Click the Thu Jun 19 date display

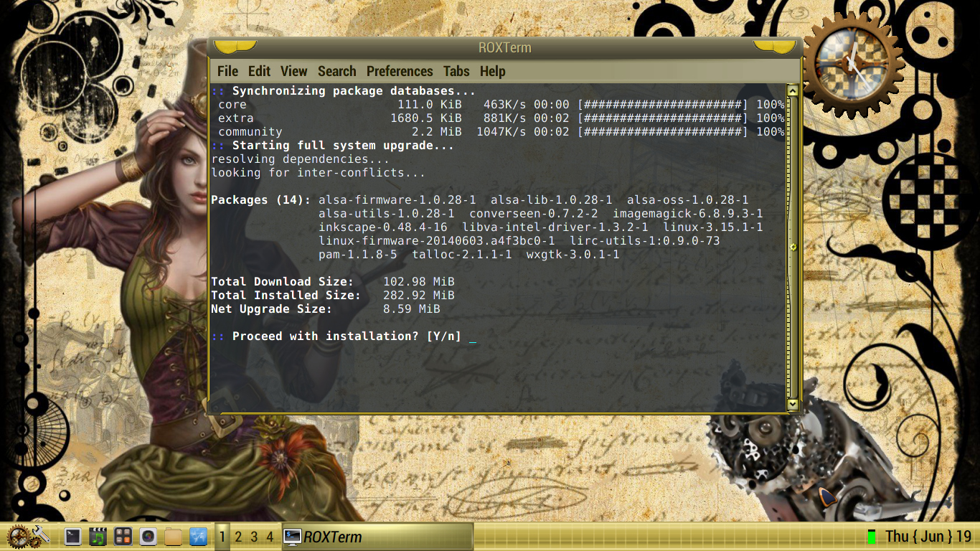[x=928, y=537]
